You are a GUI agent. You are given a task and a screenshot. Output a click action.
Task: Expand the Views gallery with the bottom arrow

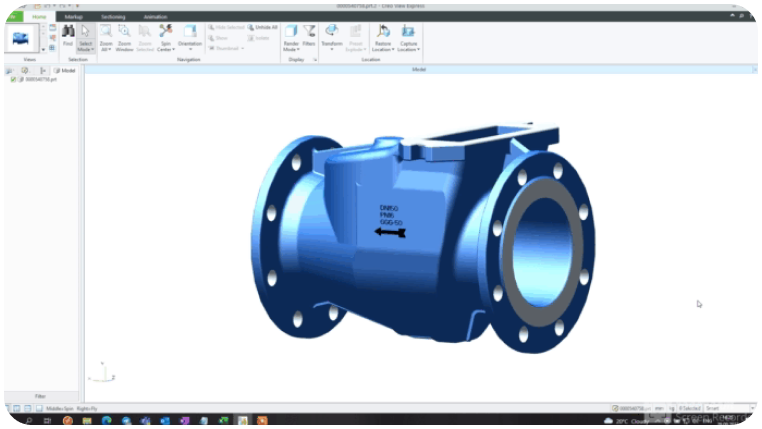pos(43,49)
